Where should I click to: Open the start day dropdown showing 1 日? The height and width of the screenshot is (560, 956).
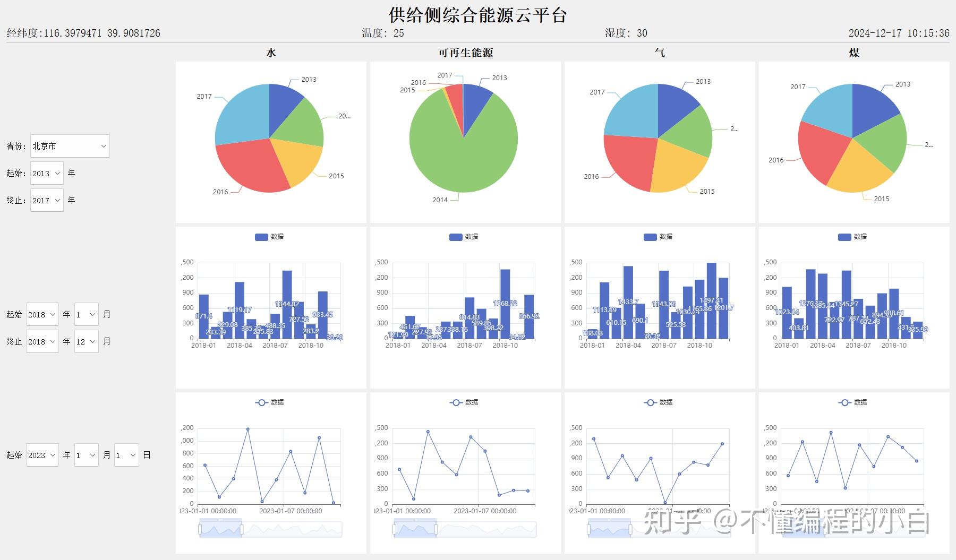[x=126, y=455]
